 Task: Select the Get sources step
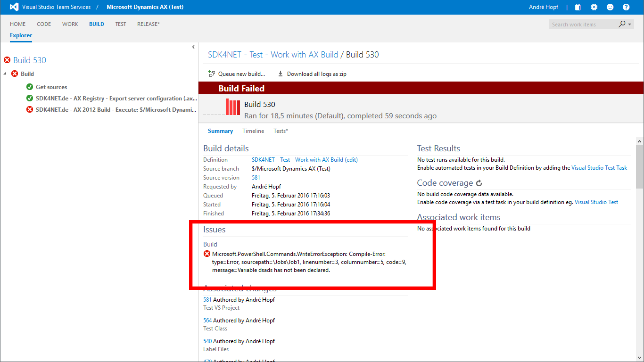(x=51, y=87)
